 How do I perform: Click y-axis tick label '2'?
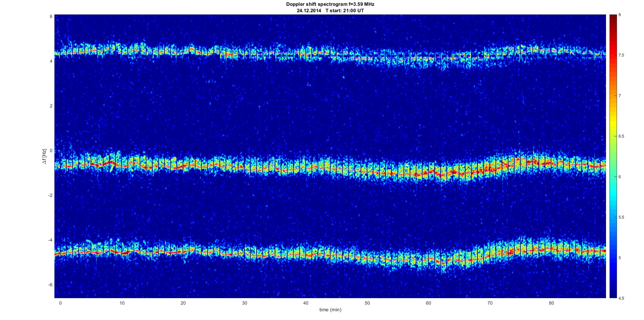pyautogui.click(x=51, y=106)
